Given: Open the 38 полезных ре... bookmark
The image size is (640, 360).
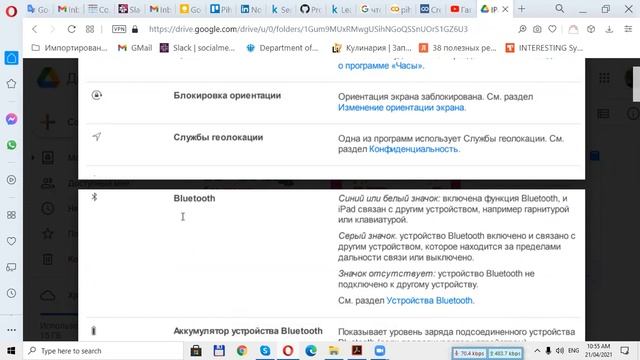Looking at the screenshot, I should coord(458,48).
